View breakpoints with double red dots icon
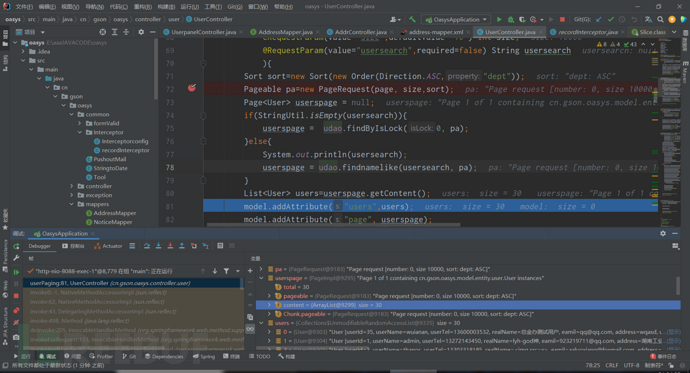690x373 pixels. (16, 311)
